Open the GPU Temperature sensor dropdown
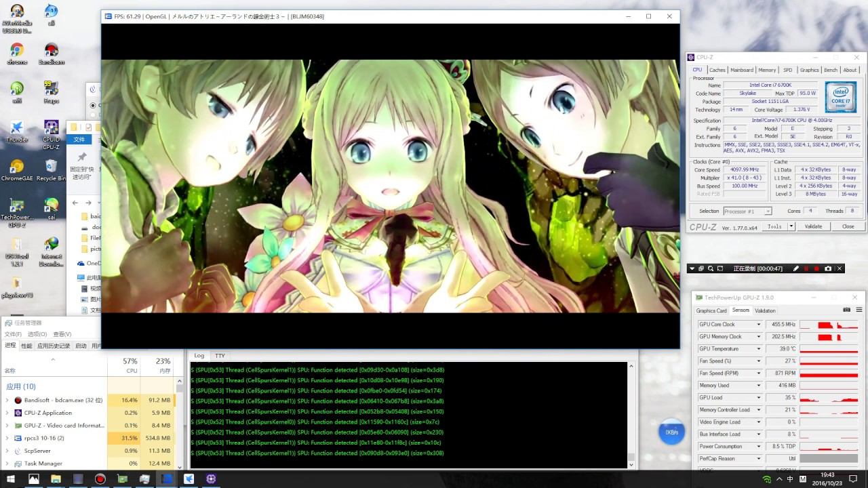 759,349
